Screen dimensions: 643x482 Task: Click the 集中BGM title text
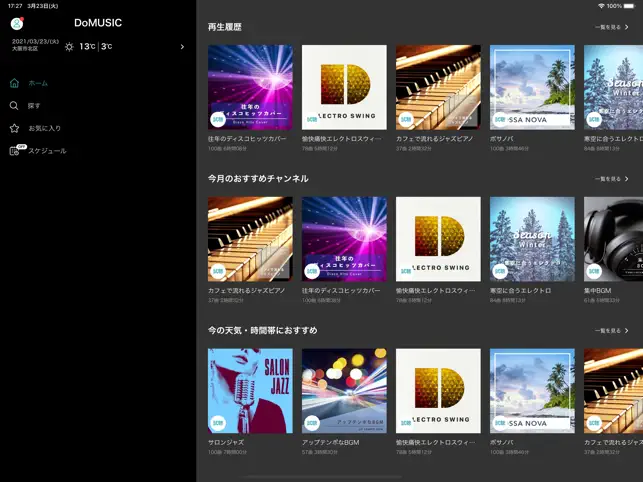click(x=597, y=291)
